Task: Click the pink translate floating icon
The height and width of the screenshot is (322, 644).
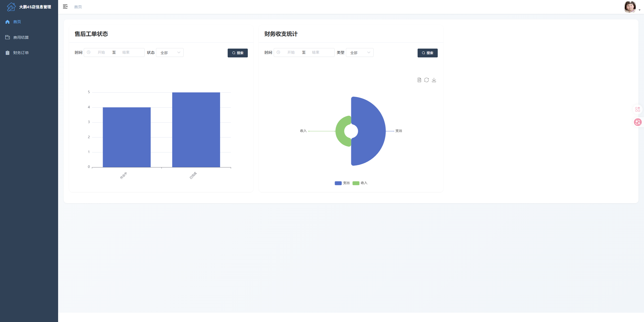Action: (x=637, y=122)
